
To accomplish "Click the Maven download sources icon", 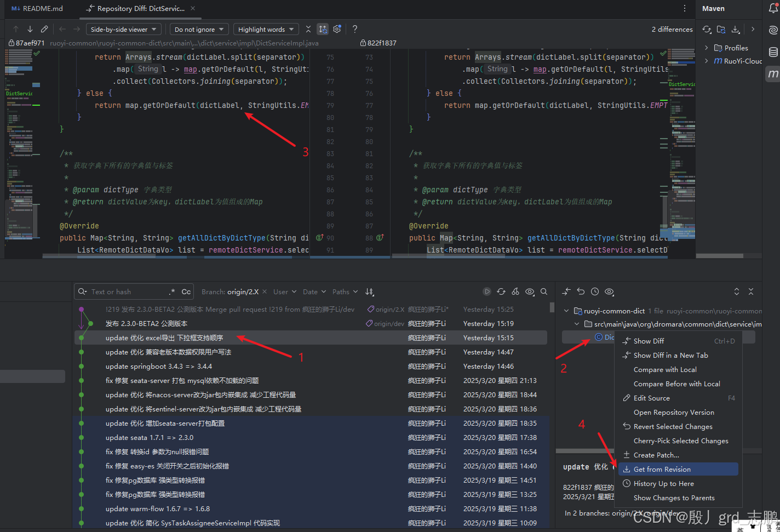I will click(x=735, y=30).
